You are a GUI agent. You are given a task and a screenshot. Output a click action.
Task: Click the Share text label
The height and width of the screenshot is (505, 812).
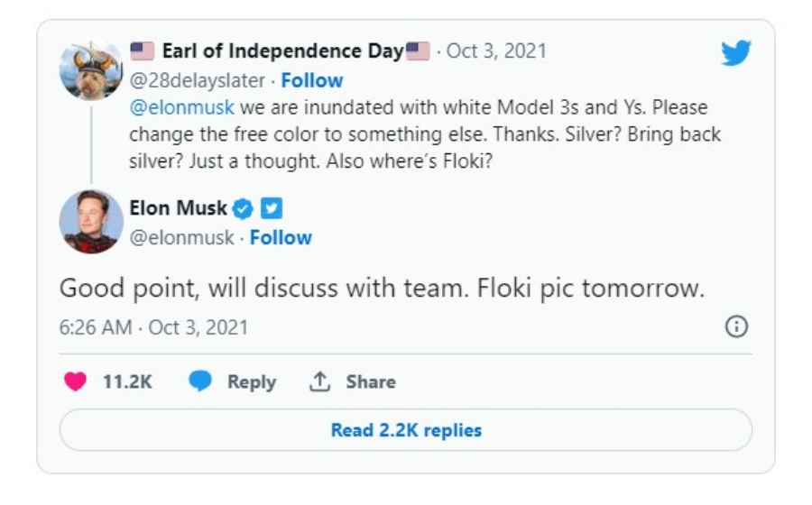371,381
